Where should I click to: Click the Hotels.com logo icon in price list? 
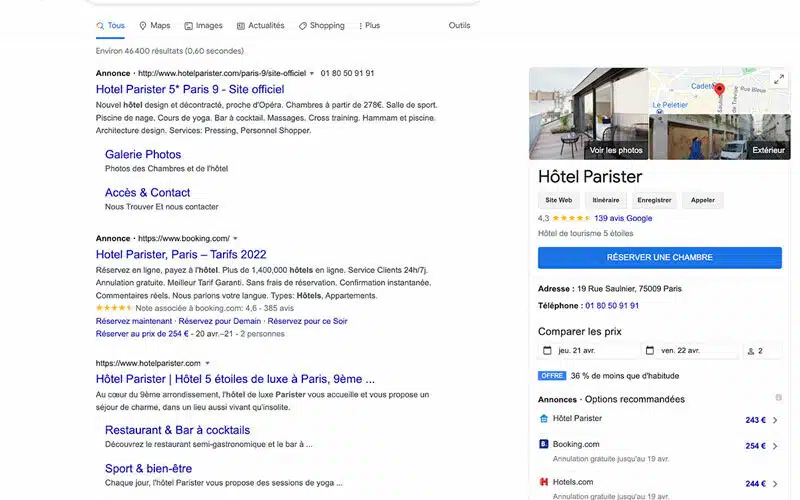[x=544, y=481]
